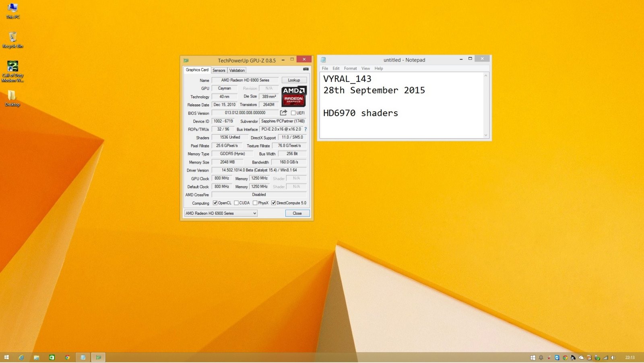Click the Lookup button in GPU-Z
The width and height of the screenshot is (644, 363).
294,80
